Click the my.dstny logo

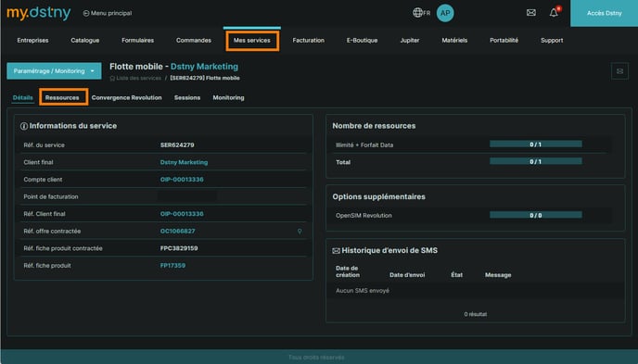point(39,13)
